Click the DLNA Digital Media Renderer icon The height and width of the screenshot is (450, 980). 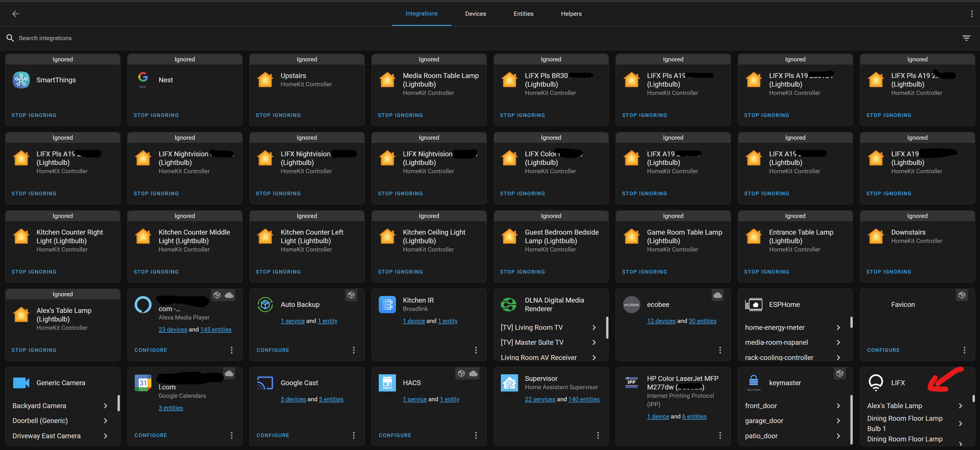point(509,304)
